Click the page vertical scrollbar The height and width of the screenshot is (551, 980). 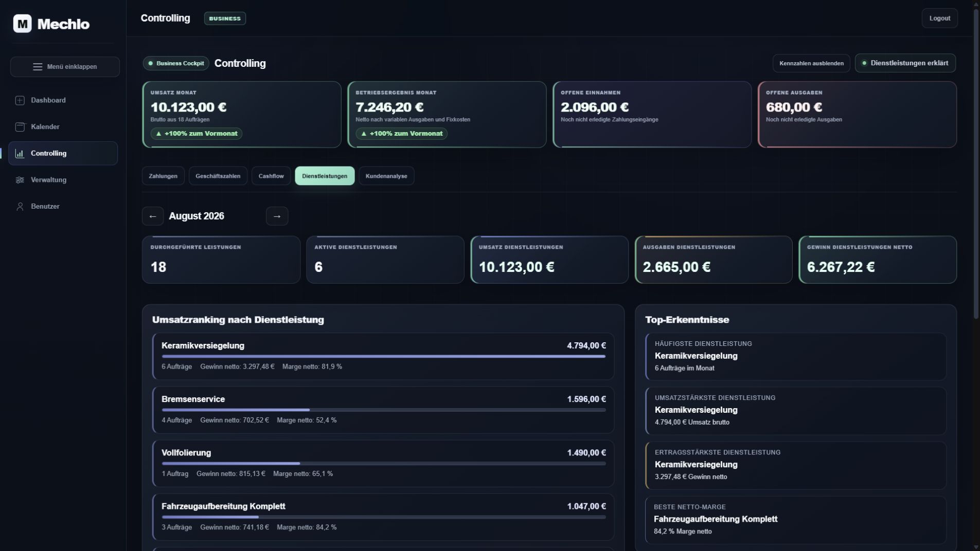point(976,164)
